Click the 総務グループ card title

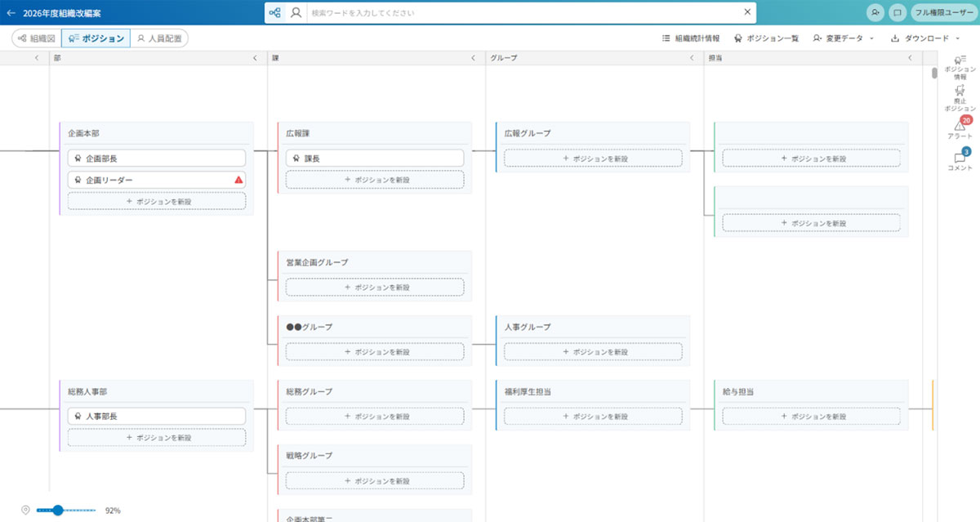coord(310,391)
